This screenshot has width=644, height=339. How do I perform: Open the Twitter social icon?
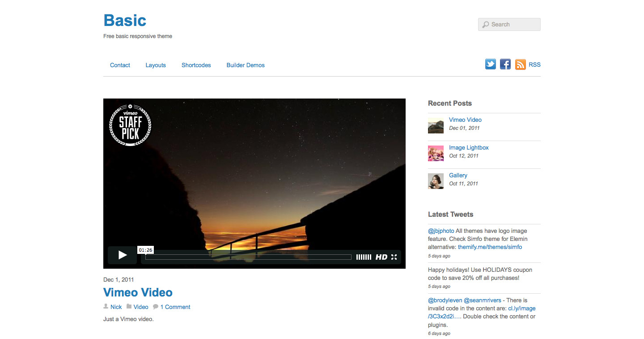(x=491, y=64)
